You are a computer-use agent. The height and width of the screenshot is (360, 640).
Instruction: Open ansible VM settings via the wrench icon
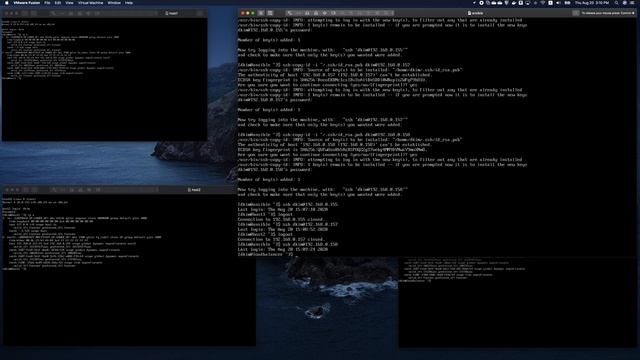click(289, 13)
